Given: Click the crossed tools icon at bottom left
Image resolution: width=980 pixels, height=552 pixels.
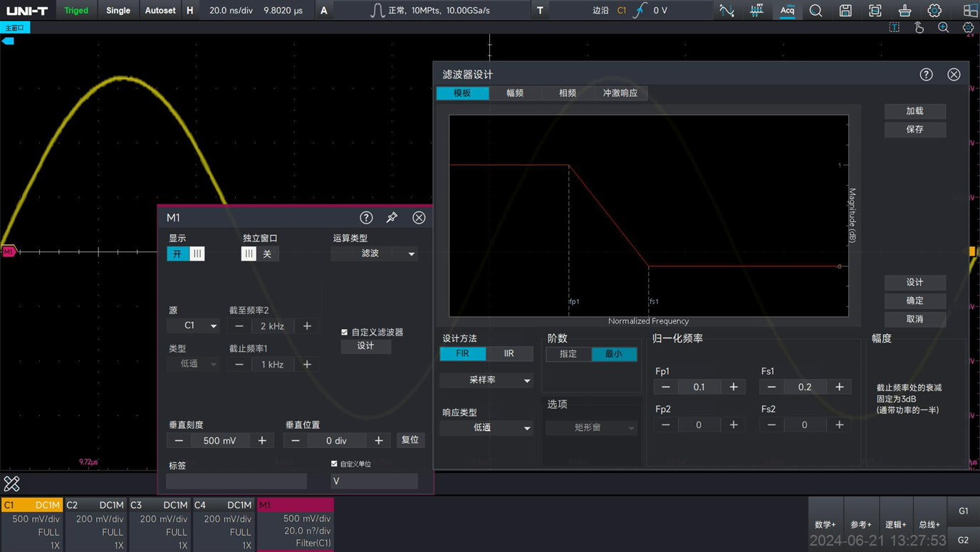Looking at the screenshot, I should tap(11, 484).
